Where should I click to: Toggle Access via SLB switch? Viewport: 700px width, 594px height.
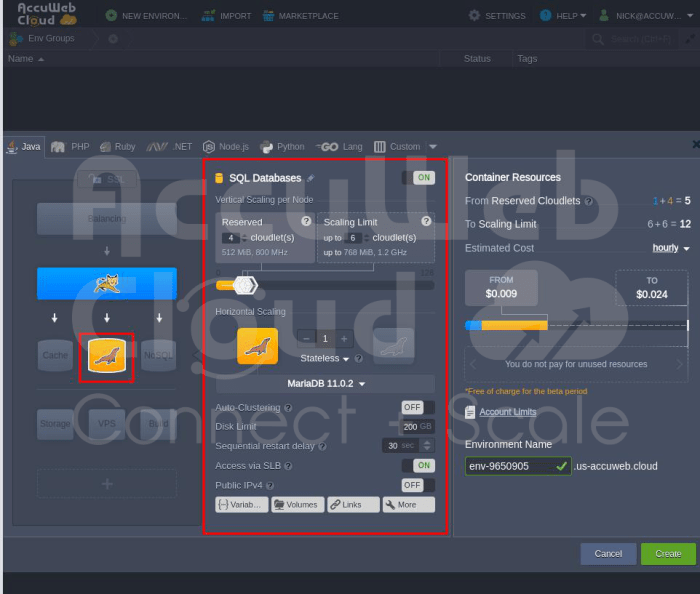[418, 465]
